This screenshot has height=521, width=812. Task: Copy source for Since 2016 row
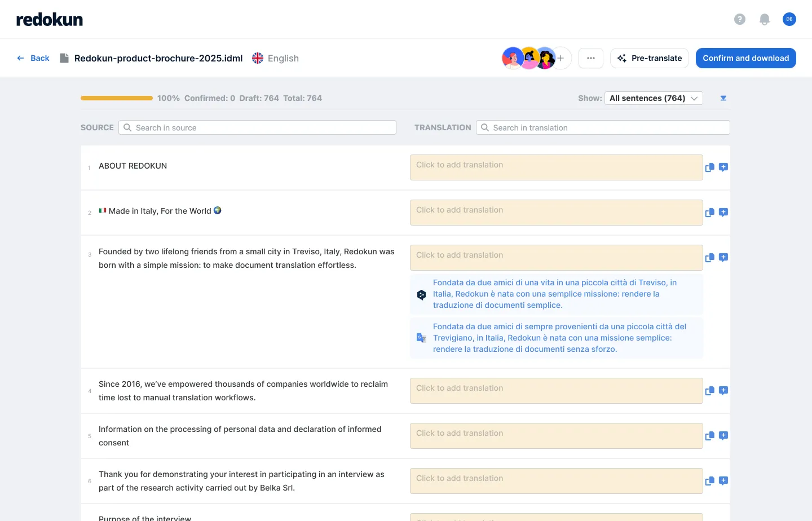click(710, 391)
